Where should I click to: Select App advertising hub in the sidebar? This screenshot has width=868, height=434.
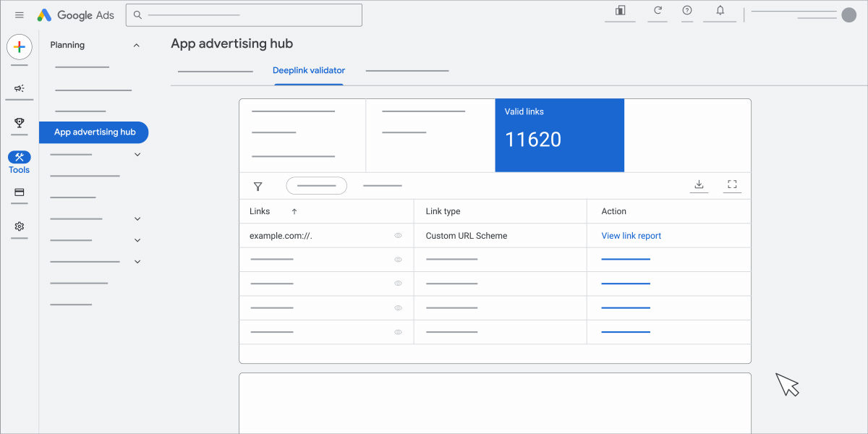(94, 132)
